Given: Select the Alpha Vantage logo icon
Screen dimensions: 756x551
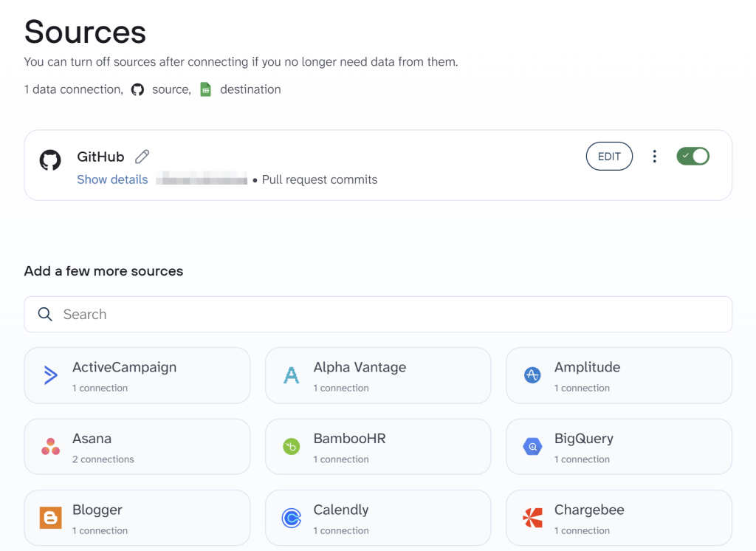Looking at the screenshot, I should tap(291, 375).
